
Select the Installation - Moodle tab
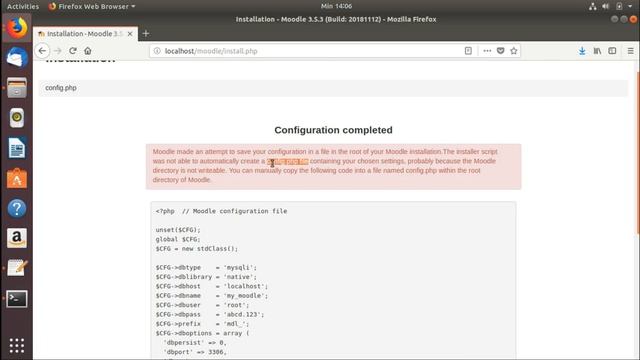coord(86,34)
